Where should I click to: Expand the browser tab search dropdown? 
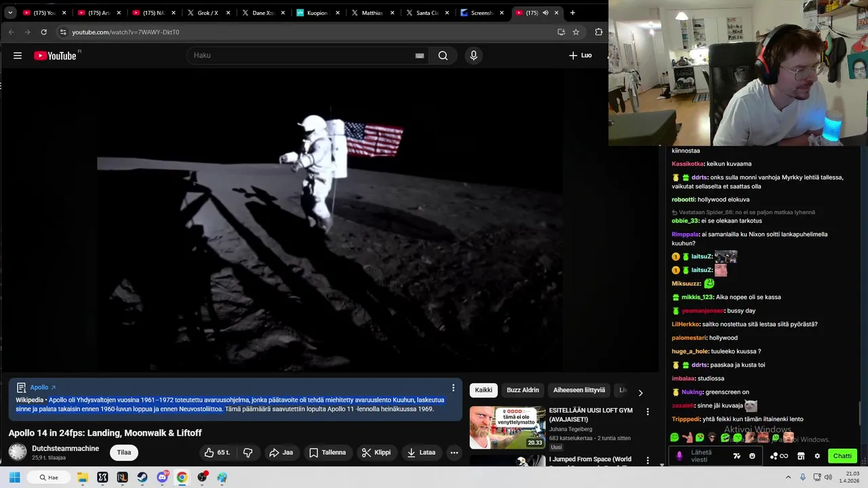click(x=10, y=13)
